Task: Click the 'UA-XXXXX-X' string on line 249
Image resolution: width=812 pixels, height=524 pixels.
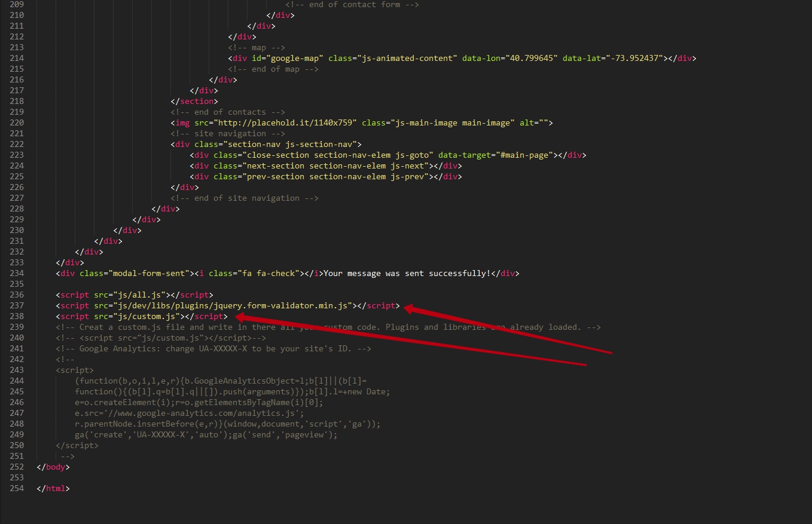Action: point(161,434)
